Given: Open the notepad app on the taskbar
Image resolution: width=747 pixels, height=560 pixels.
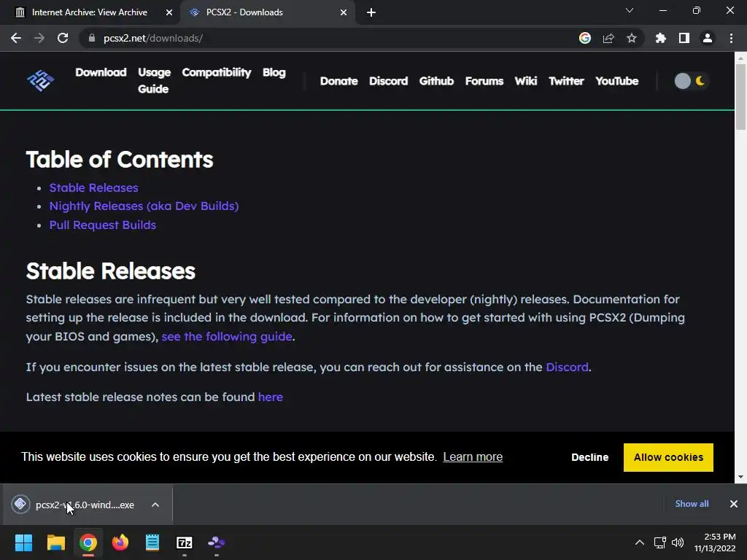Looking at the screenshot, I should [x=152, y=542].
